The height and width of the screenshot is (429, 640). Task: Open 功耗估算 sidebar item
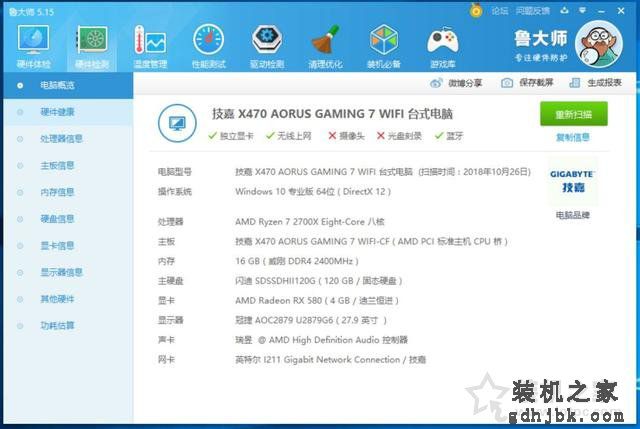pyautogui.click(x=68, y=326)
